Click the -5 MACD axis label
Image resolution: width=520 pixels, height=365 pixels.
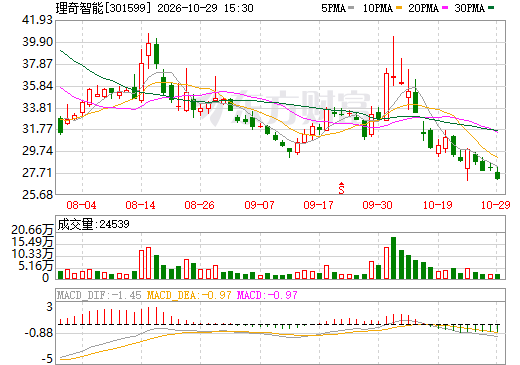point(47,359)
